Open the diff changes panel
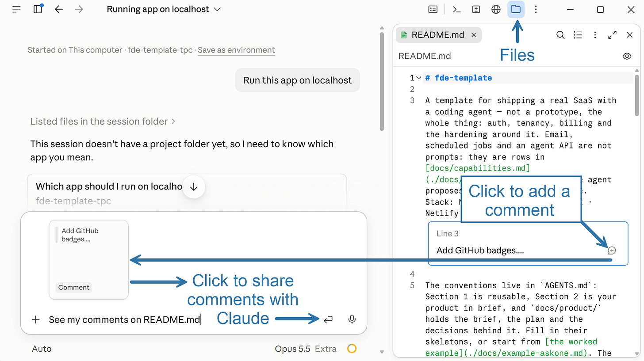Screen dimensions: 644x361 tap(476, 9)
